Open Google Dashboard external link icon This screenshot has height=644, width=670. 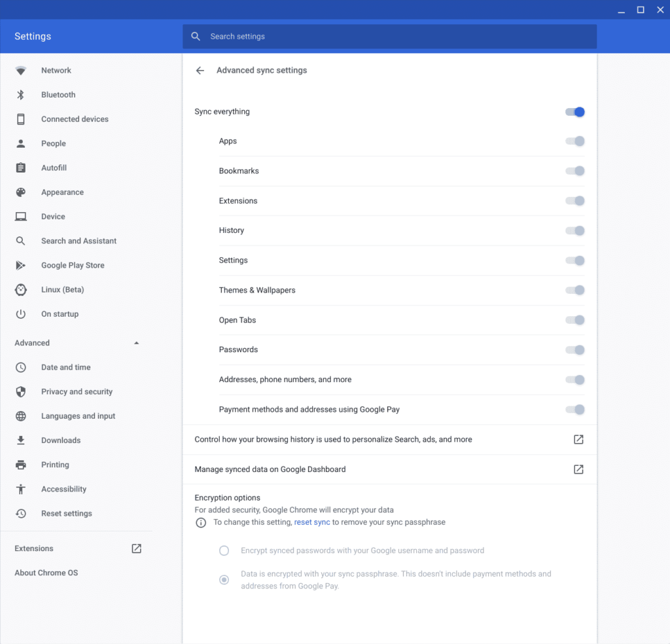tap(578, 469)
